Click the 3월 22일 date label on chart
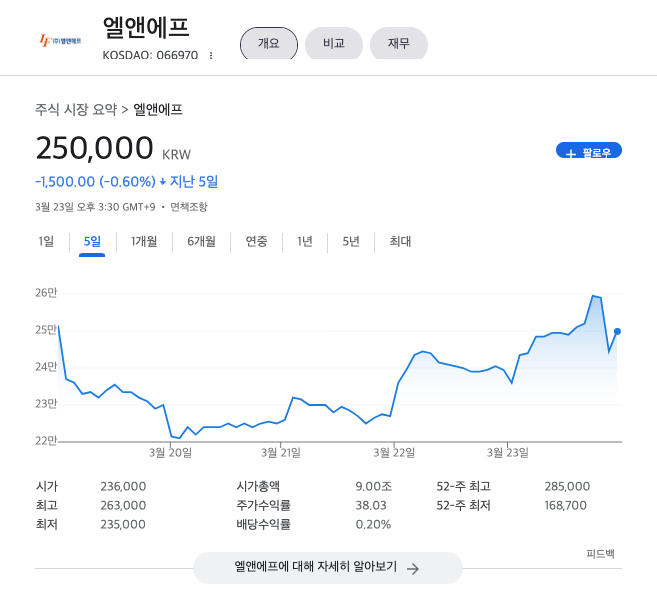Viewport: 657px width, 603px height. click(394, 453)
